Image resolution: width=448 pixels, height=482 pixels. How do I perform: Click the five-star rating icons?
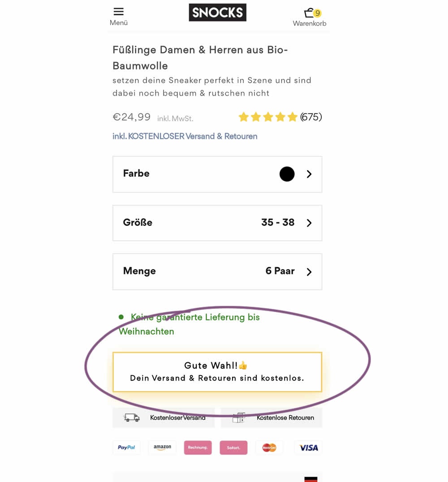[x=268, y=117]
